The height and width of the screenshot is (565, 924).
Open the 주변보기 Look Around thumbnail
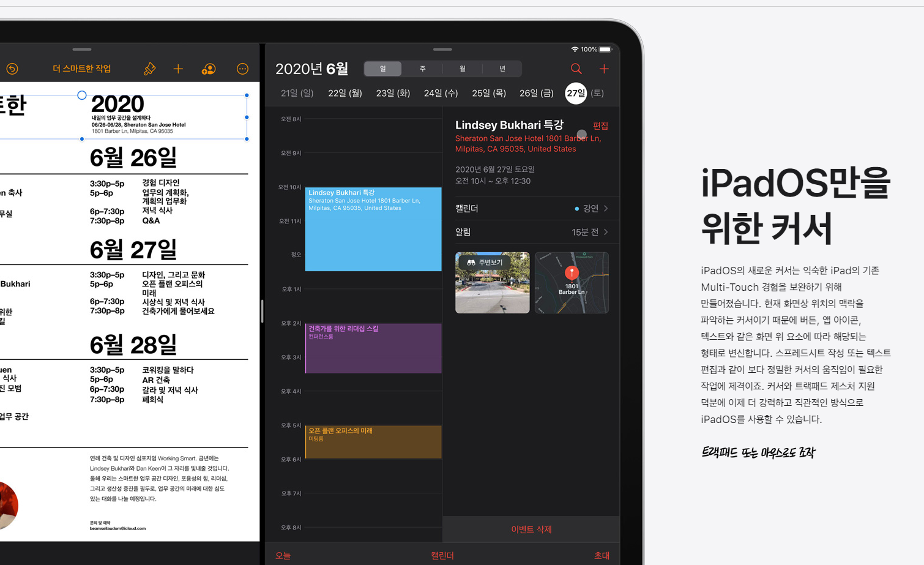coord(493,283)
